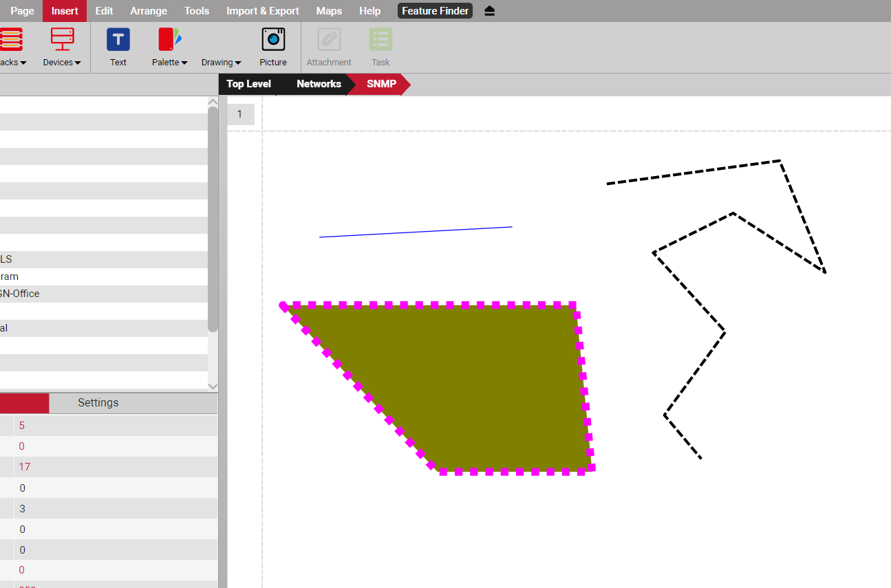Click the Task list icon
891x588 pixels.
point(380,40)
